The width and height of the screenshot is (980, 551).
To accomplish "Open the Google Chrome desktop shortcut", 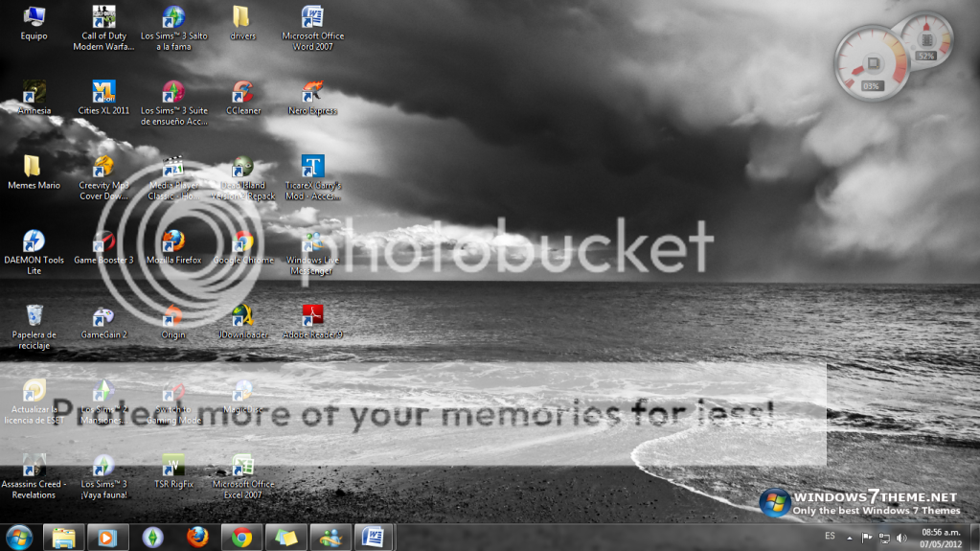I will tap(243, 241).
